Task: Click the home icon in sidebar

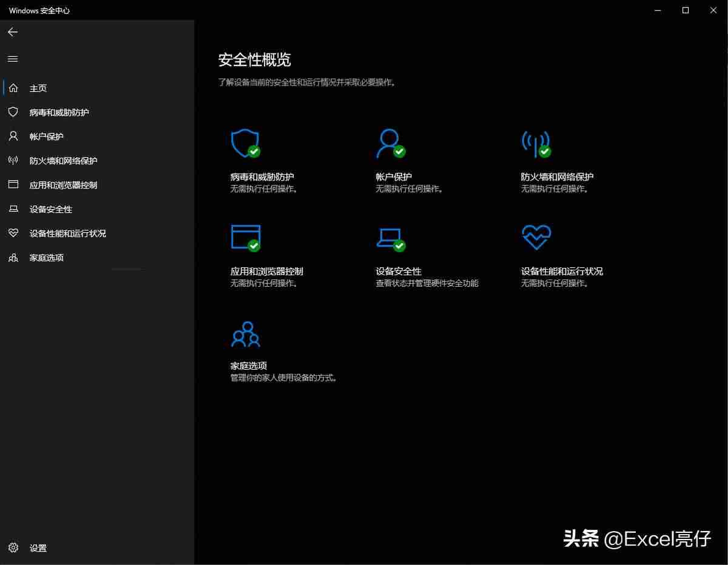Action: [13, 88]
